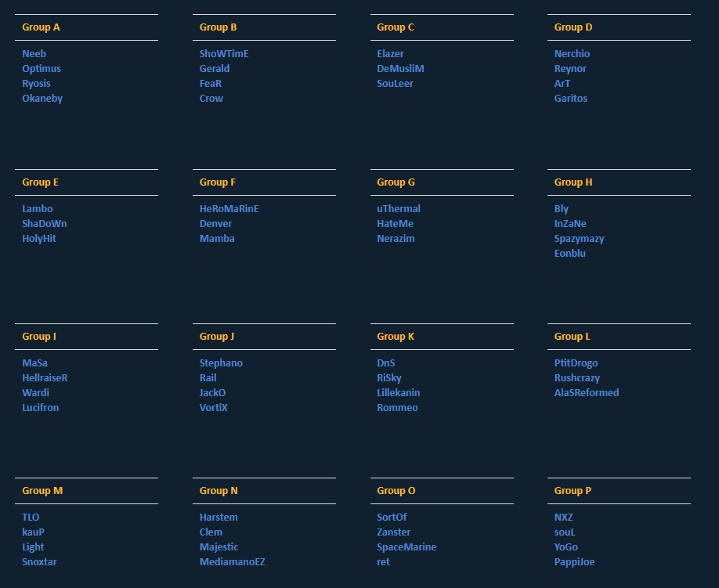This screenshot has height=588, width=719.
Task: Select Clem in Group N
Action: [211, 532]
